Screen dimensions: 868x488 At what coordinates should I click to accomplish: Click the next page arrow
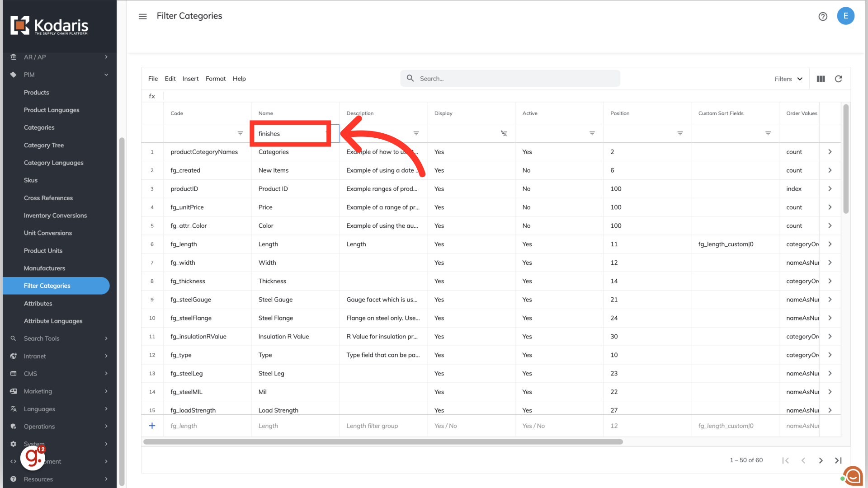pyautogui.click(x=821, y=460)
